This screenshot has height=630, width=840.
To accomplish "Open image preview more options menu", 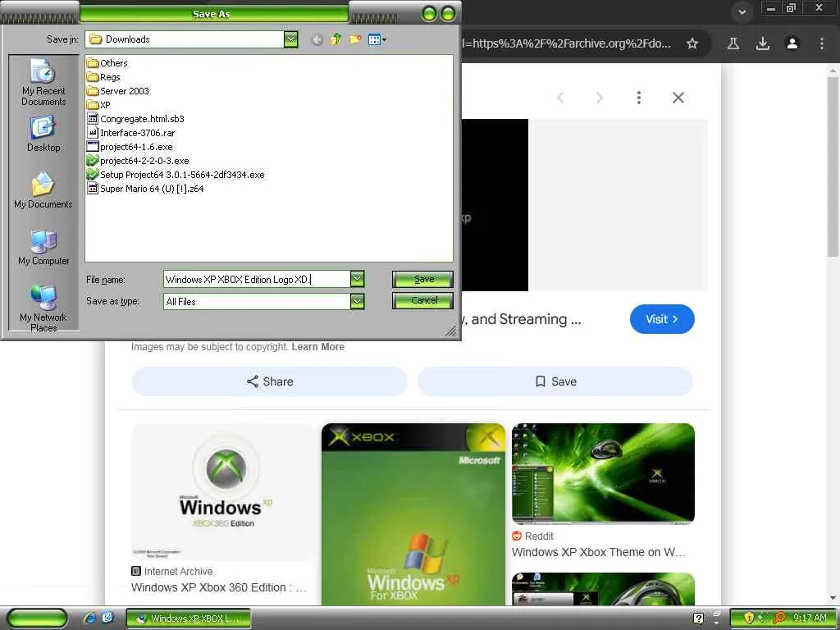I will pyautogui.click(x=638, y=98).
